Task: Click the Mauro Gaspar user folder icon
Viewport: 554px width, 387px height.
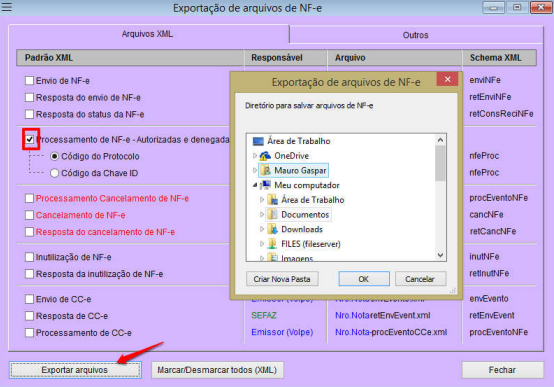Action: 266,170
